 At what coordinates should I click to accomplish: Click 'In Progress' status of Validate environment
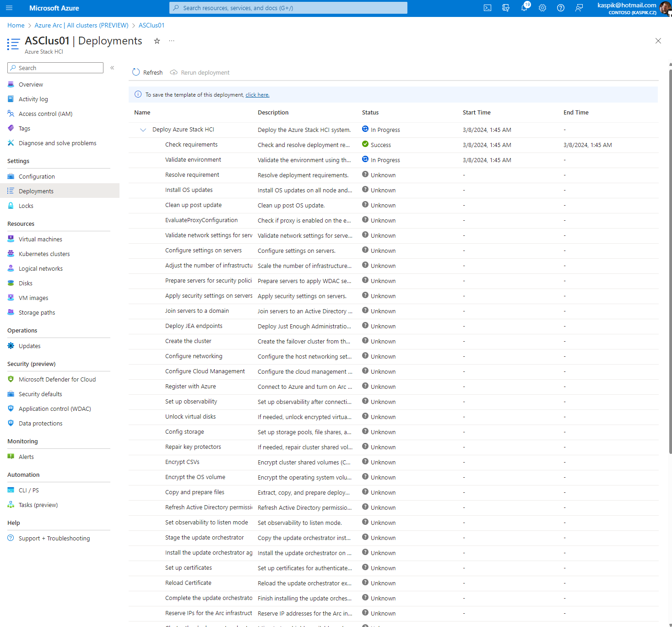[385, 160]
